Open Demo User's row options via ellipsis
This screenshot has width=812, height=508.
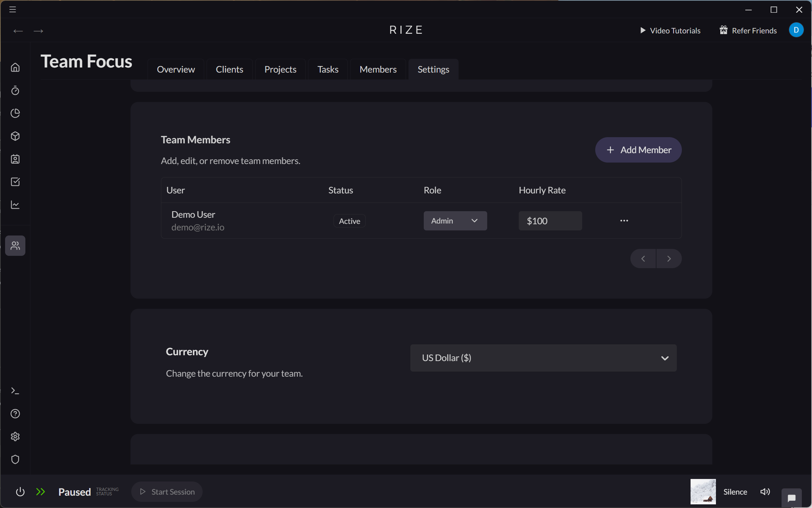point(624,220)
